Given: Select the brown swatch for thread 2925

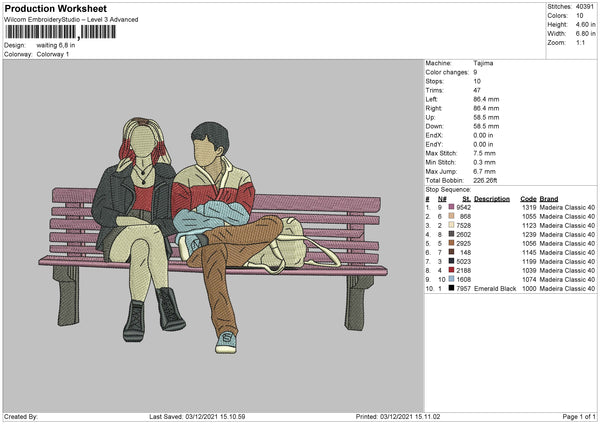Looking at the screenshot, I should click(x=451, y=243).
